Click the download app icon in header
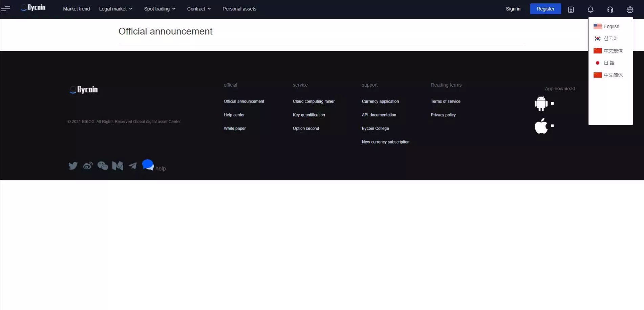Viewport: 644px width, 310px height. tap(571, 9)
